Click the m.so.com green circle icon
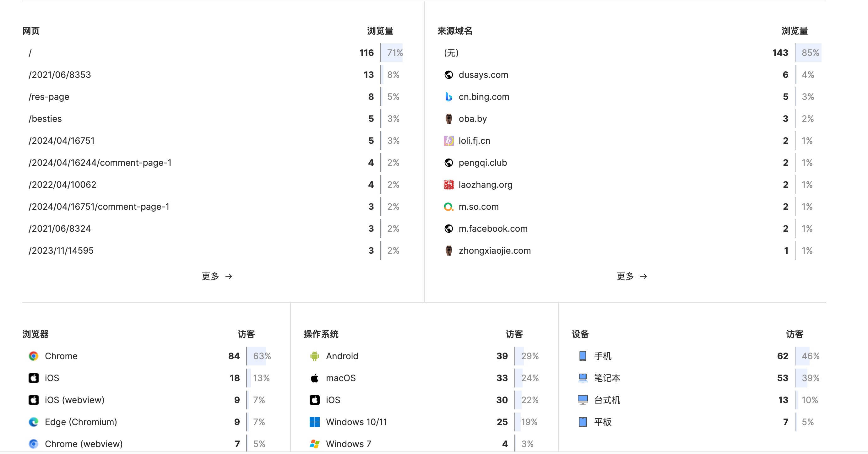Screen dimensions: 868x454 (448, 207)
